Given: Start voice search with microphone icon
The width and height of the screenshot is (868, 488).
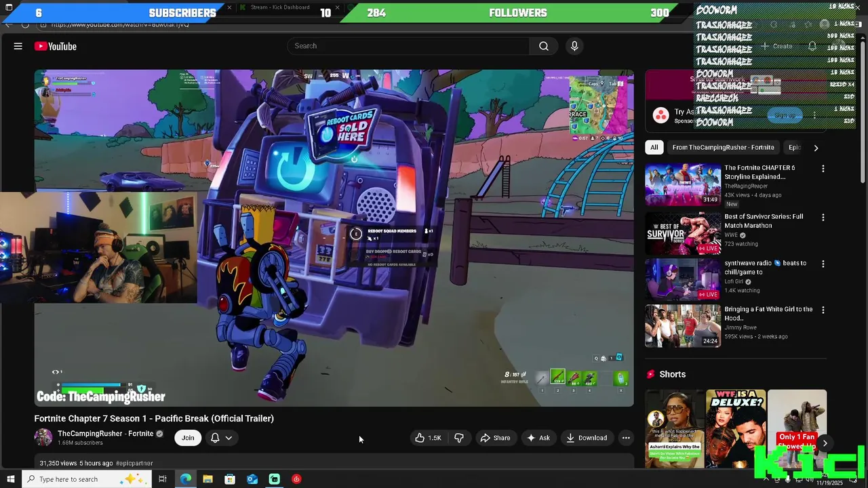Looking at the screenshot, I should [x=574, y=46].
